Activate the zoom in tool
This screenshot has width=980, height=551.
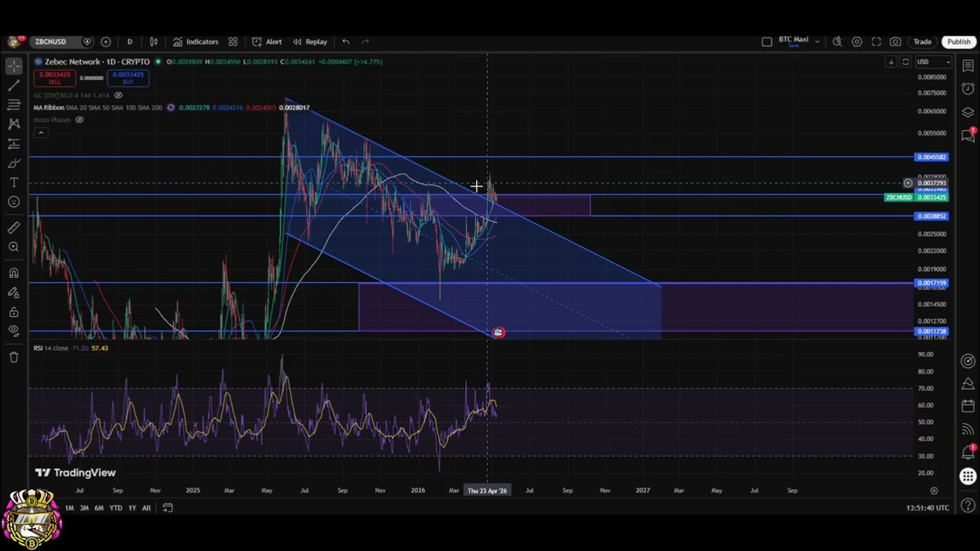[14, 246]
